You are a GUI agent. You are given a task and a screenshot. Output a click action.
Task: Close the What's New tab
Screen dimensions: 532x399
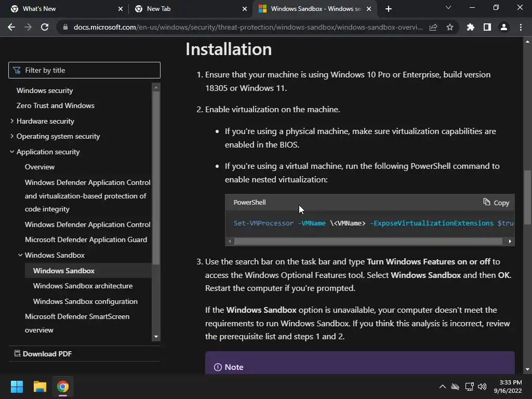(x=121, y=9)
